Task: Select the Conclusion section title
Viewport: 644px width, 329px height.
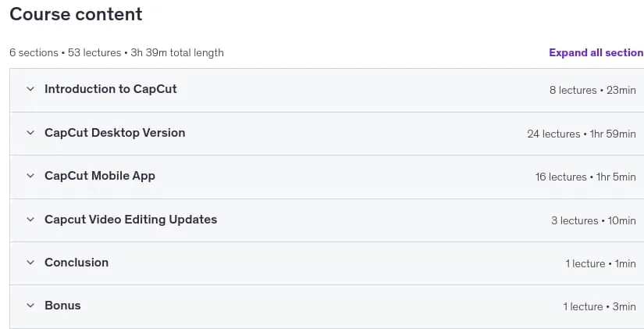Action: click(76, 263)
